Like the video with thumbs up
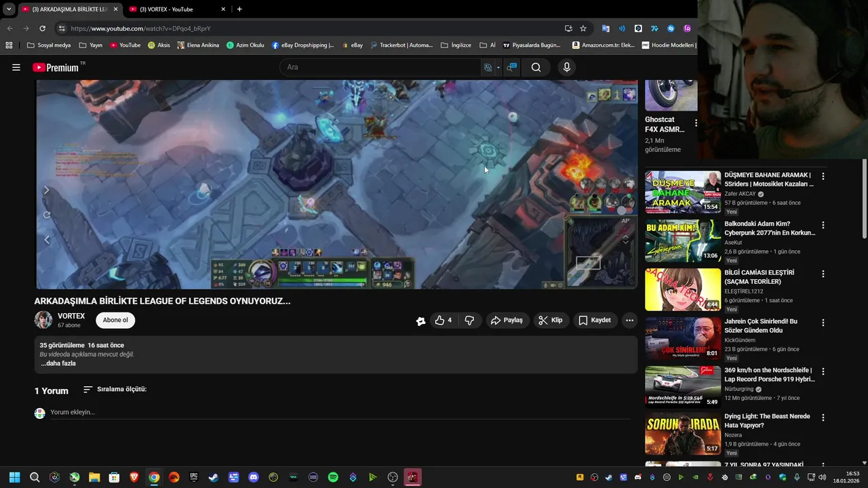Screen dimensions: 868x488 point(443,321)
